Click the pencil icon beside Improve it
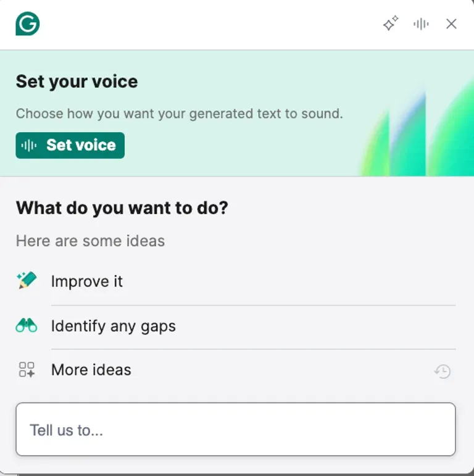The image size is (474, 476). (x=27, y=281)
